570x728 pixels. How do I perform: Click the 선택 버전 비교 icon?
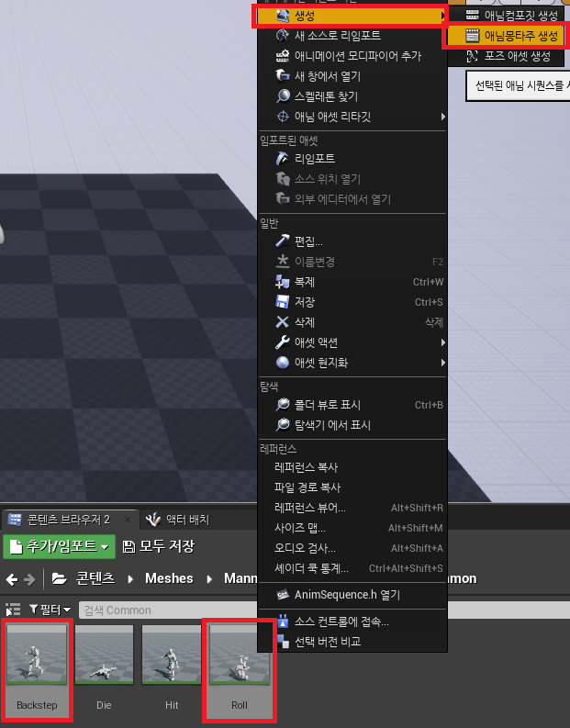coord(283,641)
